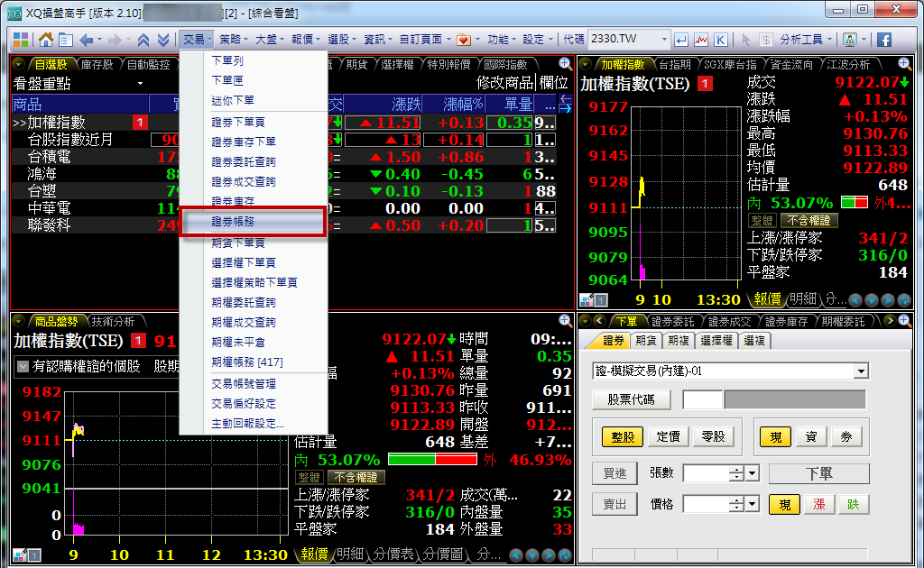Click the double up-arrow toolbar icon
Image resolution: width=924 pixels, height=568 pixels.
(143, 40)
